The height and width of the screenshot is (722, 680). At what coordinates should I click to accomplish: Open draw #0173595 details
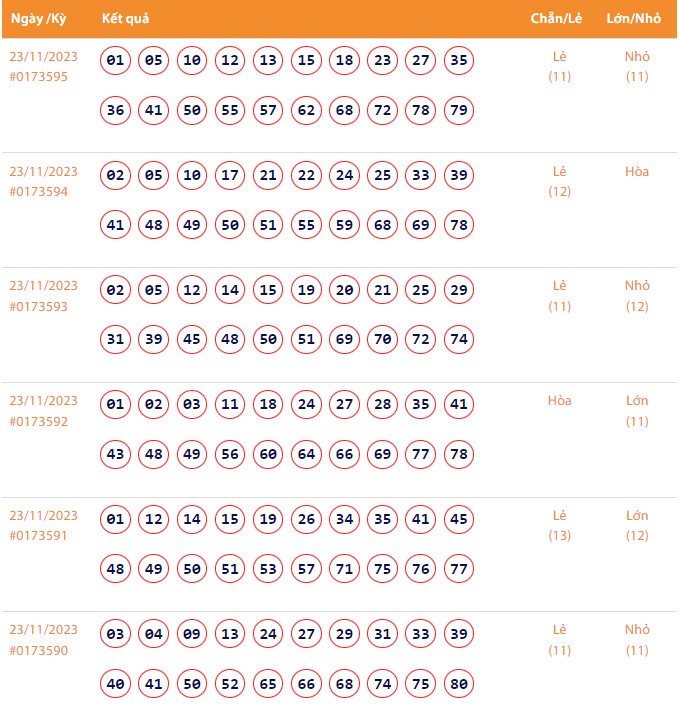(39, 77)
